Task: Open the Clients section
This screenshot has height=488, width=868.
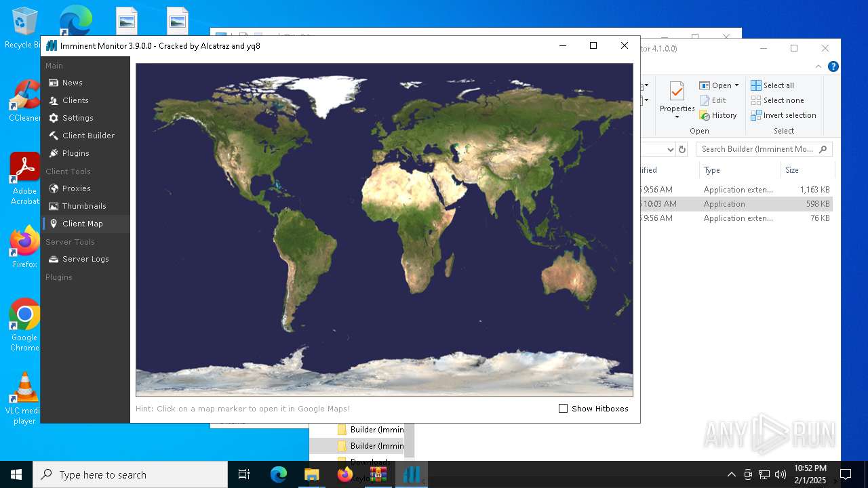Action: click(75, 100)
